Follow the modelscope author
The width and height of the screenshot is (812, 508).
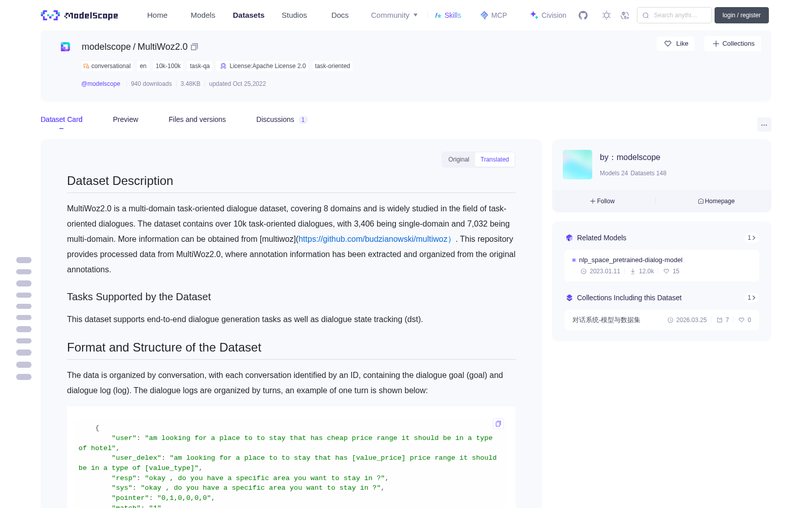coord(602,201)
